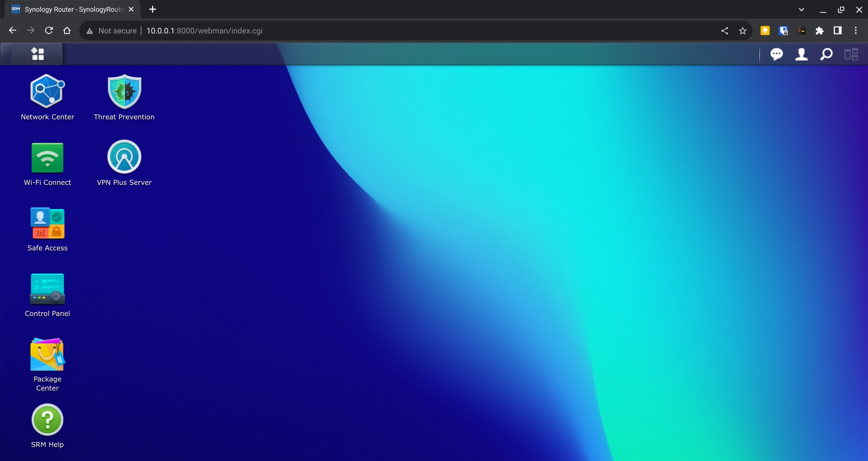This screenshot has height=461, width=868.
Task: Reload the router page
Action: [x=49, y=30]
